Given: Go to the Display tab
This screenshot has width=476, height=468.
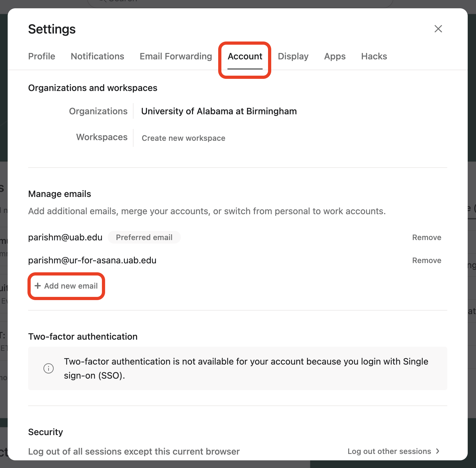Looking at the screenshot, I should pos(293,56).
